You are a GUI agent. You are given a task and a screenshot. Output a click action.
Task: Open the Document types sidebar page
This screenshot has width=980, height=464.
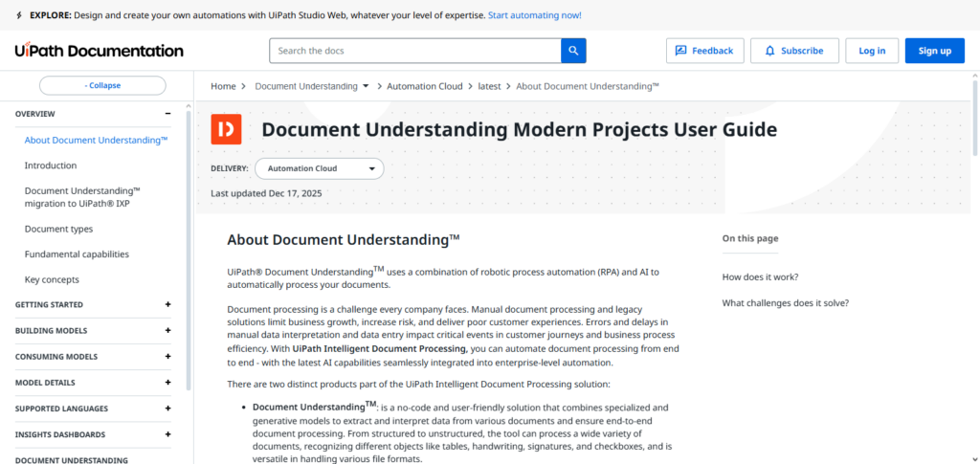click(x=58, y=229)
